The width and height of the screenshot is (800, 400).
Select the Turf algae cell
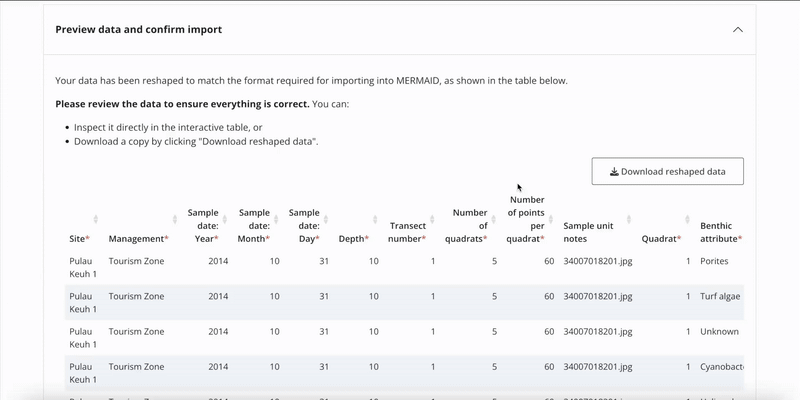tap(720, 296)
